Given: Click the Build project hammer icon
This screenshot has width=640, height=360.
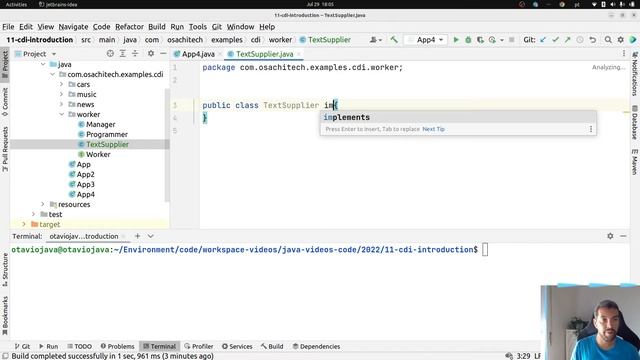Looking at the screenshot, I should point(394,40).
